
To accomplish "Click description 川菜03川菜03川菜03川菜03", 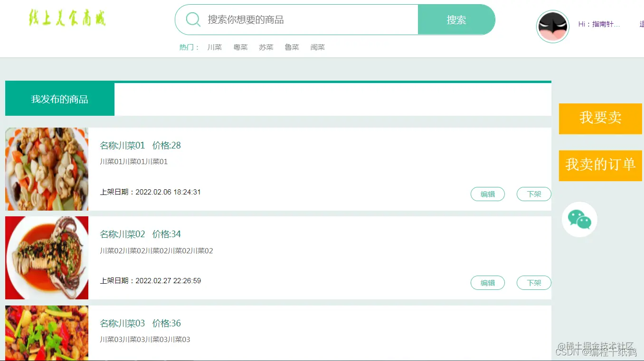I will (145, 340).
